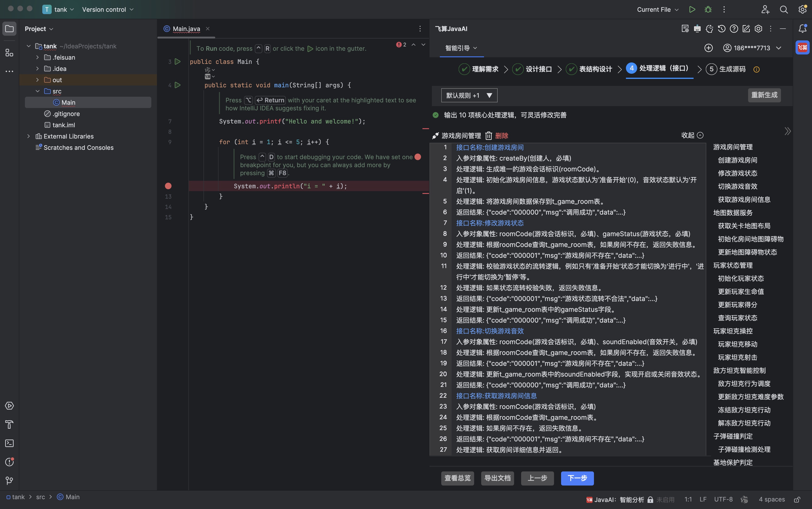Open the Notifications bell icon

tap(803, 29)
